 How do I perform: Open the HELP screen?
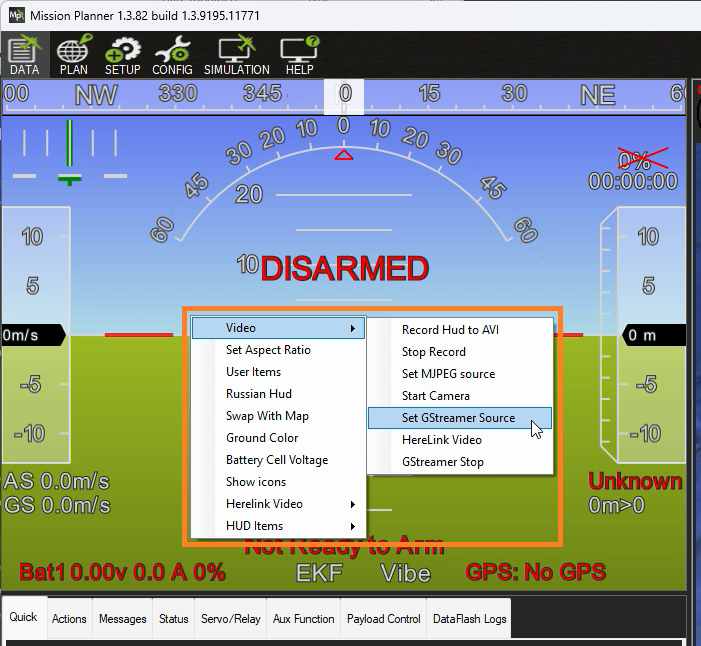click(x=300, y=55)
